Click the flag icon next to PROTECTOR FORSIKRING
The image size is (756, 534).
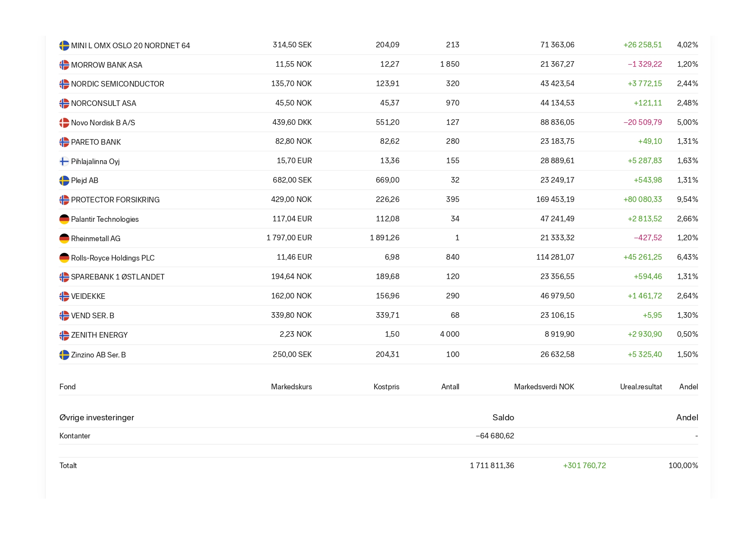64,200
